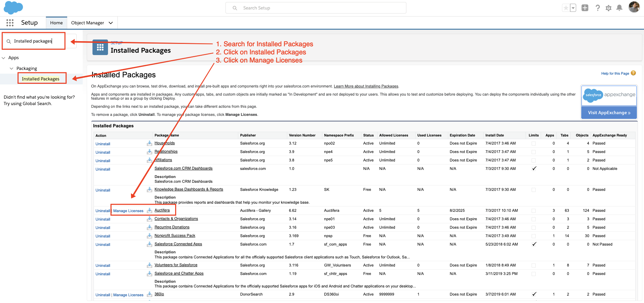Image resolution: width=644 pixels, height=303 pixels.
Task: Select Installed Packages in the sidebar
Action: pos(41,79)
